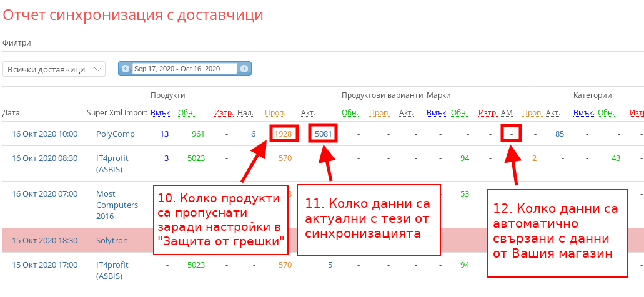This screenshot has height=297, width=644.
Task: Click updated value 961 in PolyComp row
Action: click(198, 134)
